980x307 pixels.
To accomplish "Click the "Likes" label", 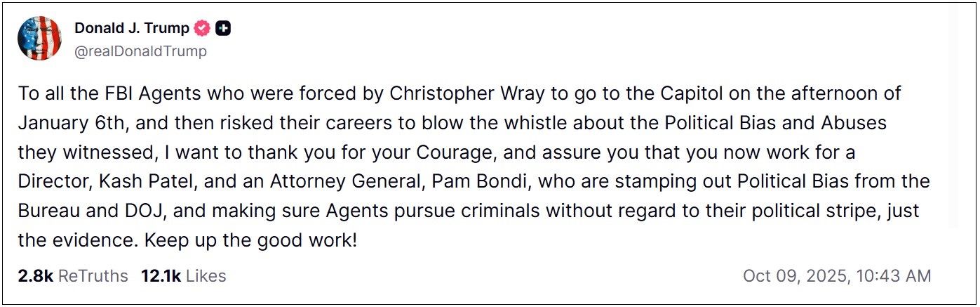I will [207, 276].
